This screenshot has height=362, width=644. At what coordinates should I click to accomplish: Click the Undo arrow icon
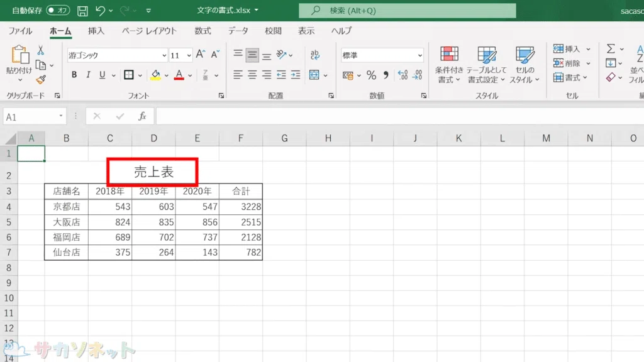click(100, 11)
